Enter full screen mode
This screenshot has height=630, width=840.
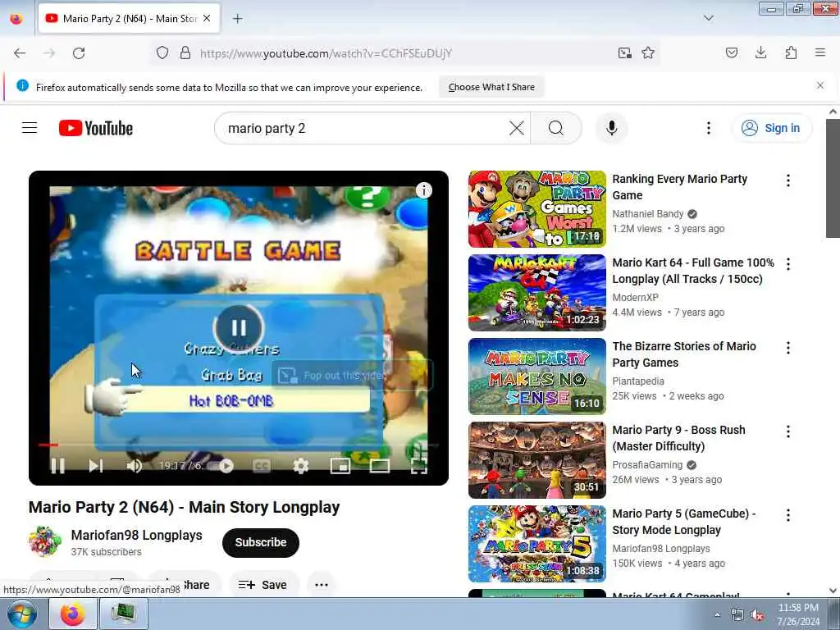click(x=419, y=466)
